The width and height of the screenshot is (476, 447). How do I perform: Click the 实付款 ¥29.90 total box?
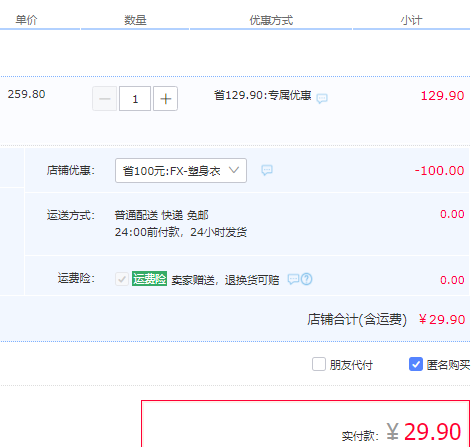(x=305, y=424)
